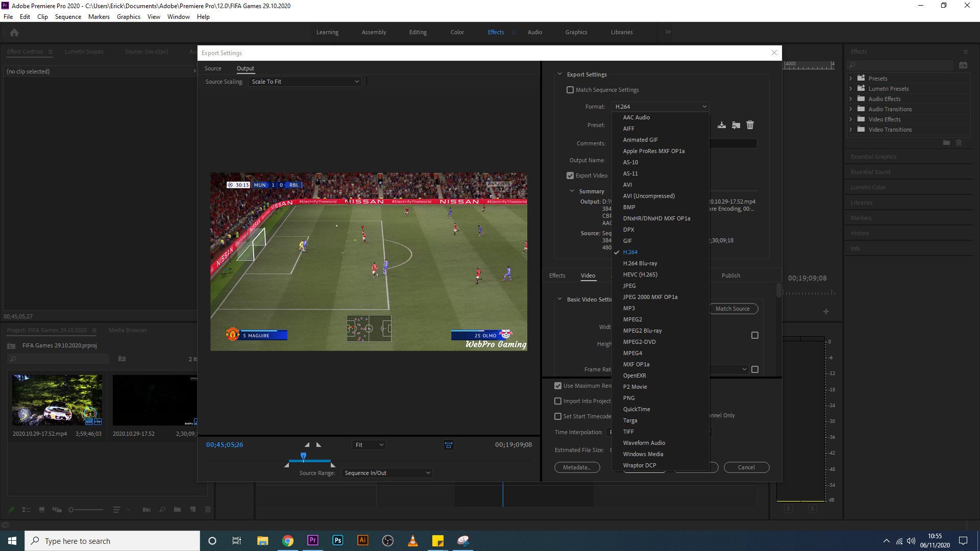Open the Fit zoom level dropdown

point(369,445)
